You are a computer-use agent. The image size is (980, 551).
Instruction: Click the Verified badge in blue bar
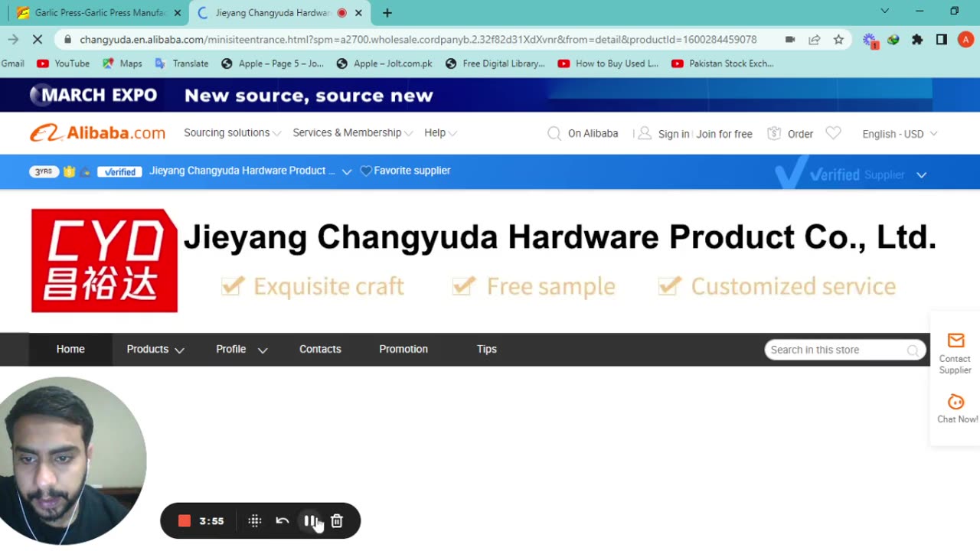coord(119,171)
